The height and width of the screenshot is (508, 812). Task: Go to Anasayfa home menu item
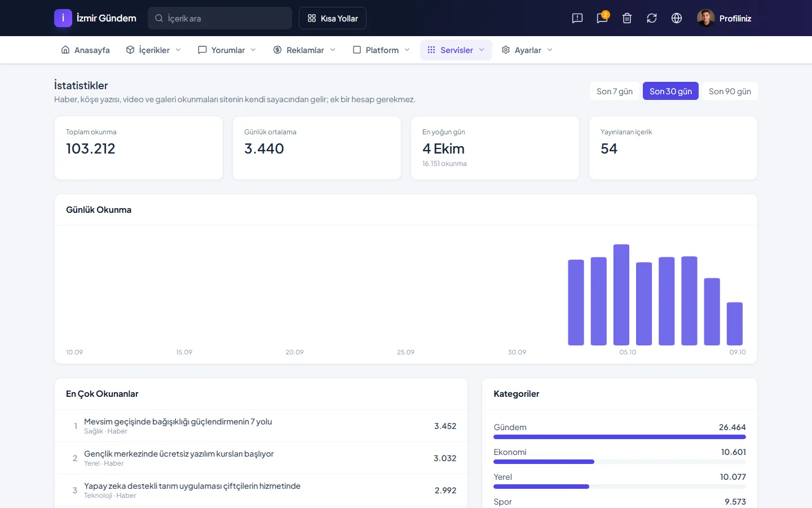point(86,50)
